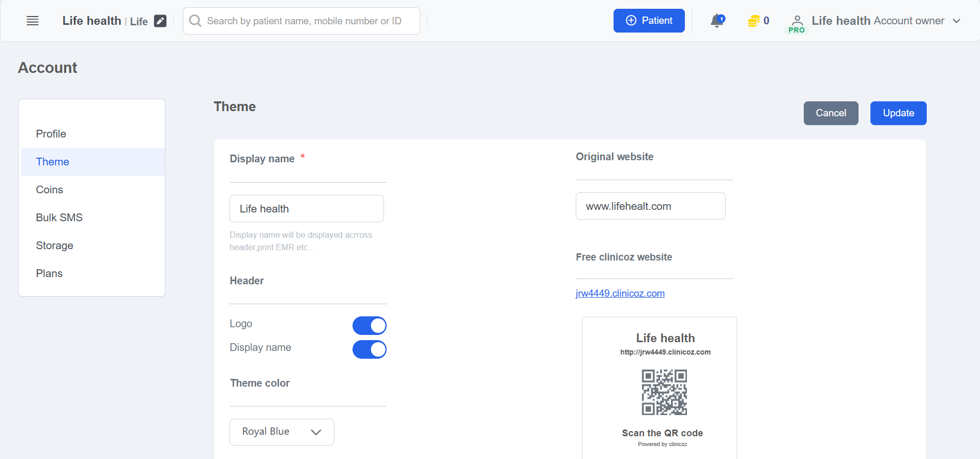980x459 pixels.
Task: Toggle the Logo header switch
Action: pos(369,326)
